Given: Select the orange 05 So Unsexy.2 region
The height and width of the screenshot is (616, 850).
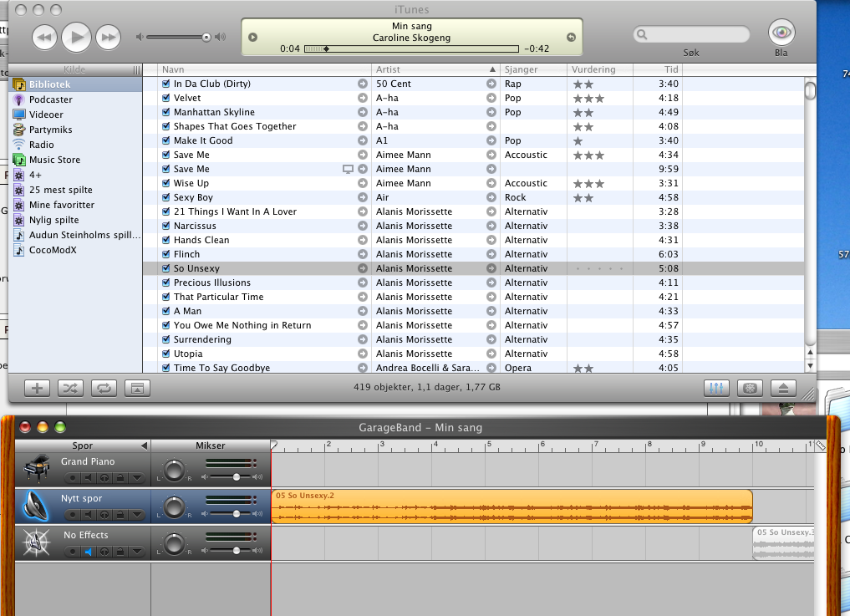Looking at the screenshot, I should (x=512, y=507).
